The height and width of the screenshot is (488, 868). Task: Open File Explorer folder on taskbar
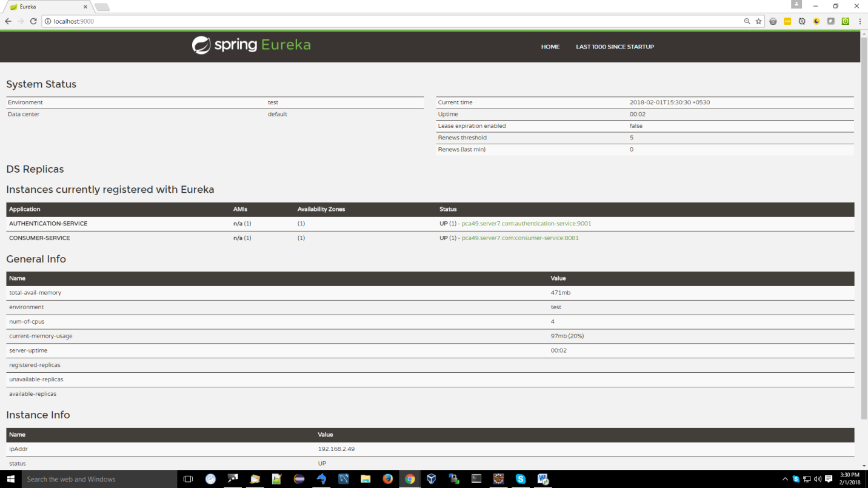coord(366,479)
